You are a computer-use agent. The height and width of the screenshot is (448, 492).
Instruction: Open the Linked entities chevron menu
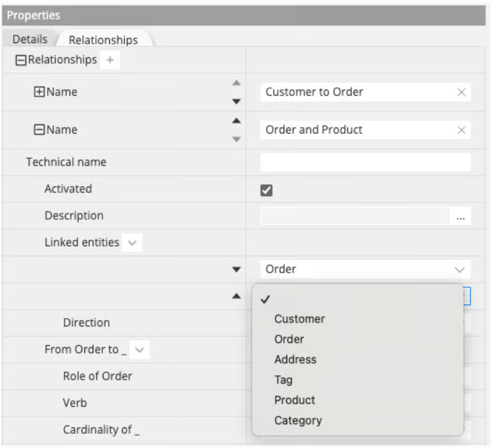click(x=132, y=243)
